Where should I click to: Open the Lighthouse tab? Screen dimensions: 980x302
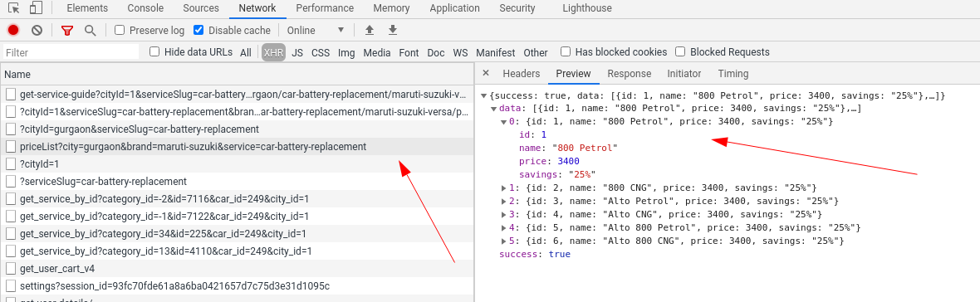tap(587, 9)
